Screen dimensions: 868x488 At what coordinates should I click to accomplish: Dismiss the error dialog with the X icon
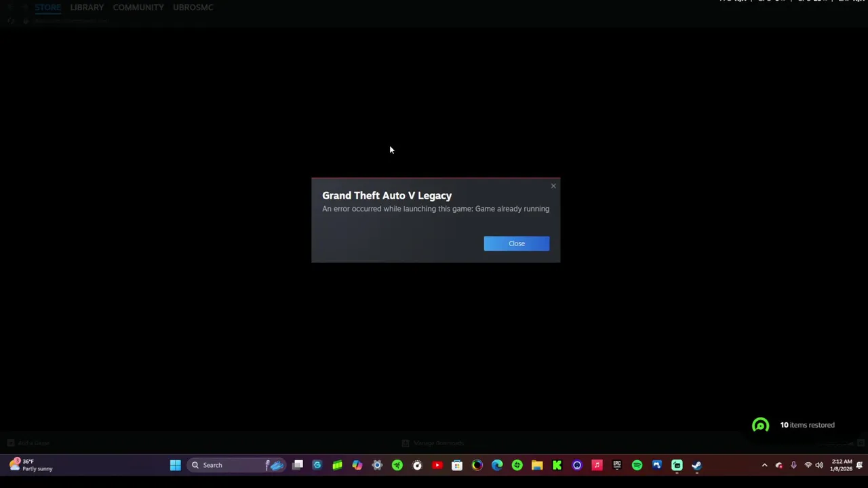(553, 186)
